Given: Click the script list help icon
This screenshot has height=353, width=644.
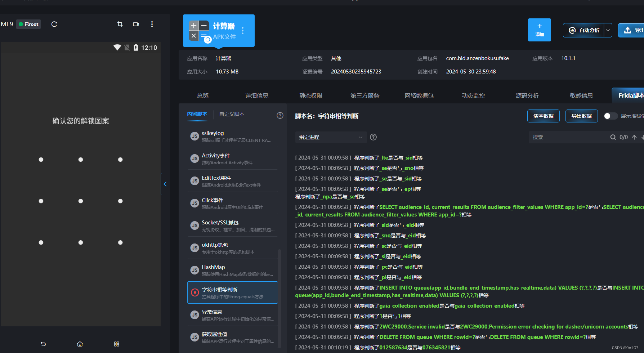Looking at the screenshot, I should 280,115.
